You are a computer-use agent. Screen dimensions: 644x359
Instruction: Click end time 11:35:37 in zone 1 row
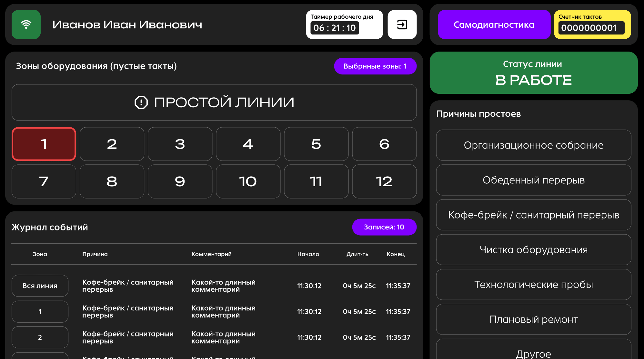(398, 312)
